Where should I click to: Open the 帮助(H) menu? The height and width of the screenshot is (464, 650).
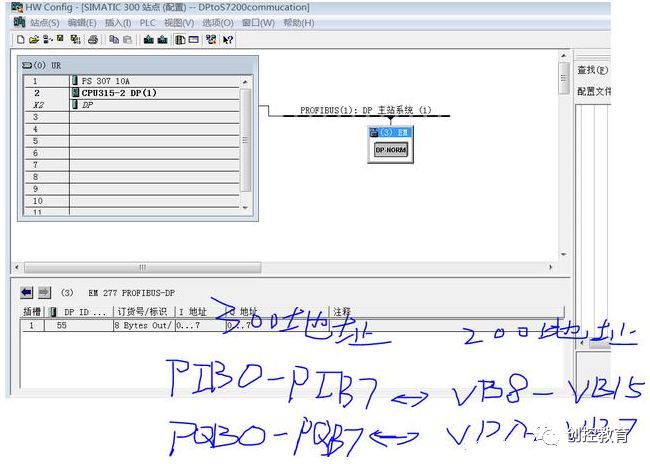coord(298,23)
